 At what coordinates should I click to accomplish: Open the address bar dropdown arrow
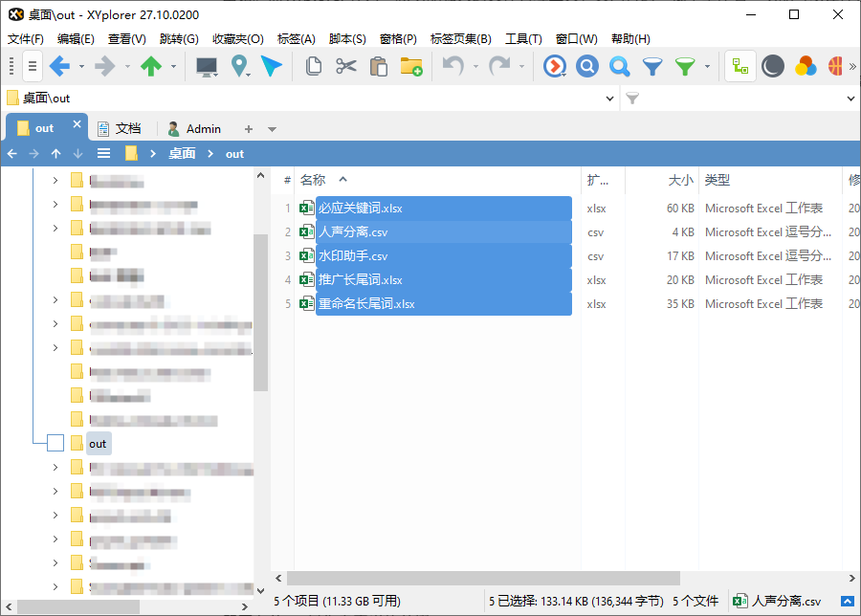tap(608, 97)
